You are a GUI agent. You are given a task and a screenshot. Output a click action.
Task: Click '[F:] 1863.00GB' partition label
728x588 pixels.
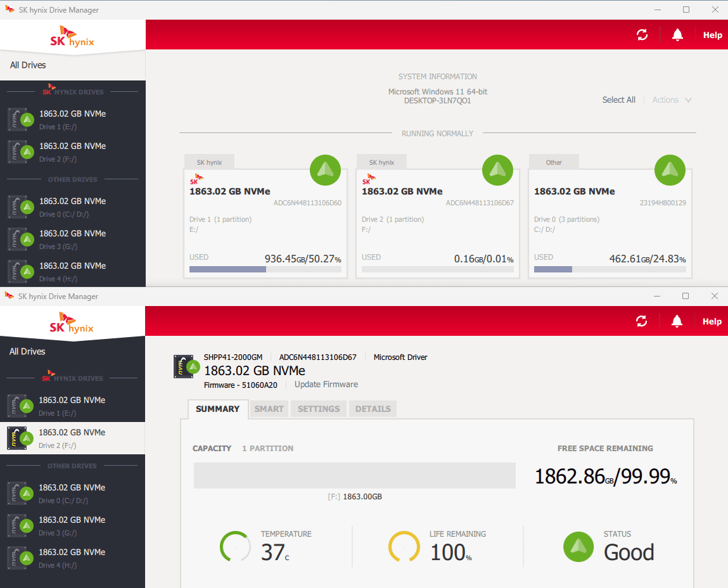(x=355, y=497)
